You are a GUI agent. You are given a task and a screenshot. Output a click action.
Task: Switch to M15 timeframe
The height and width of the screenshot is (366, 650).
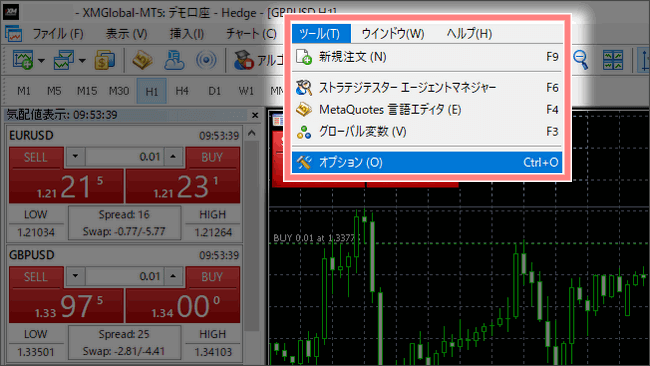[x=87, y=91]
